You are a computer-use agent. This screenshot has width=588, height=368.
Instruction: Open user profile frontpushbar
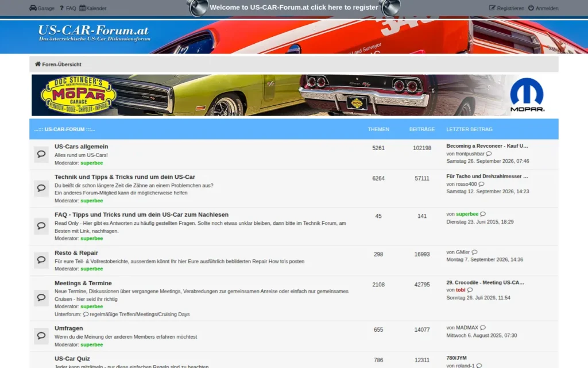pos(470,154)
